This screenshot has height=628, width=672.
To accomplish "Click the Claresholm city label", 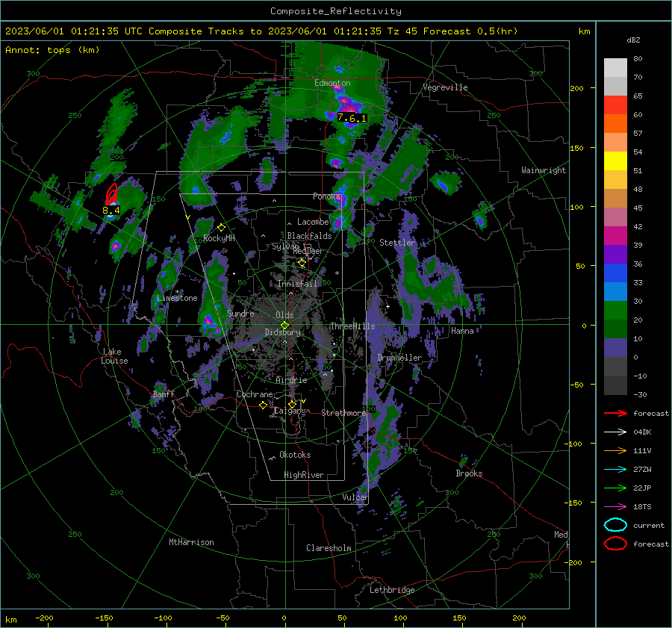I will tap(329, 548).
